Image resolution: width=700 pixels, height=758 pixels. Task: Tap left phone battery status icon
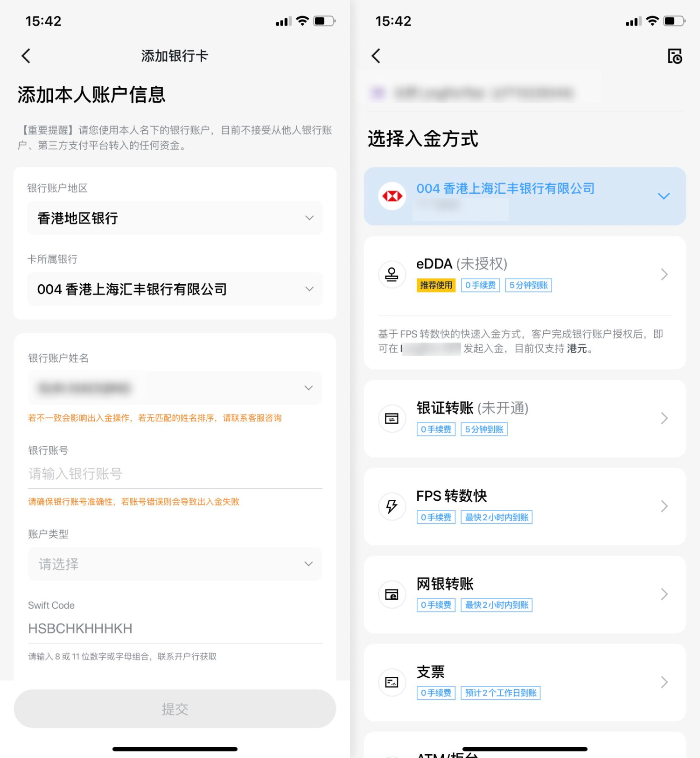[x=324, y=21]
